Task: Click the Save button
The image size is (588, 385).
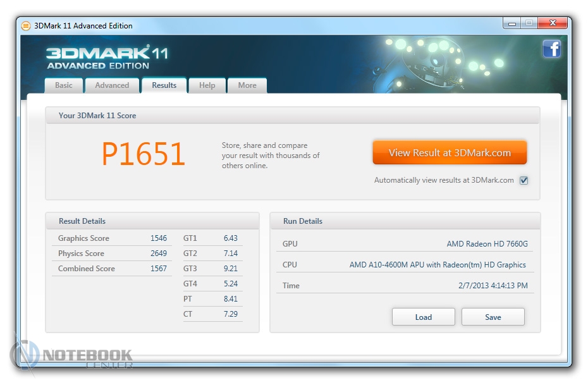Action: tap(493, 317)
